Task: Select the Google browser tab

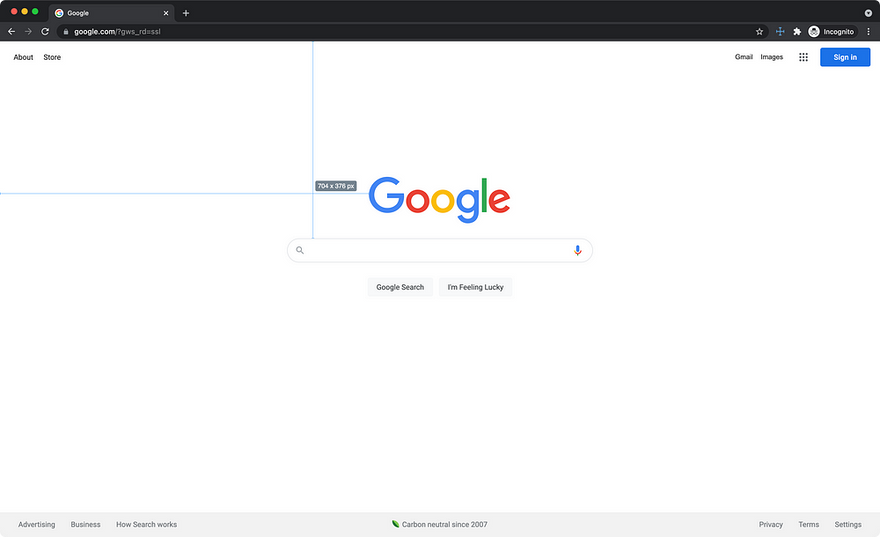Action: tap(111, 13)
